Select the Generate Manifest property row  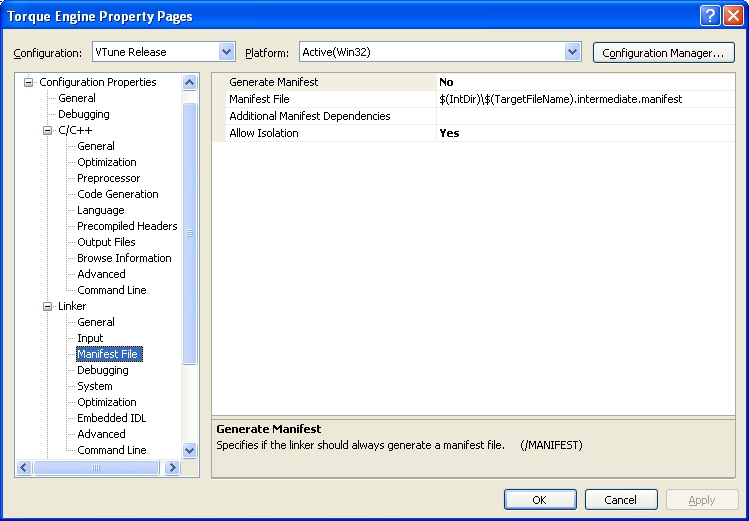coord(273,82)
